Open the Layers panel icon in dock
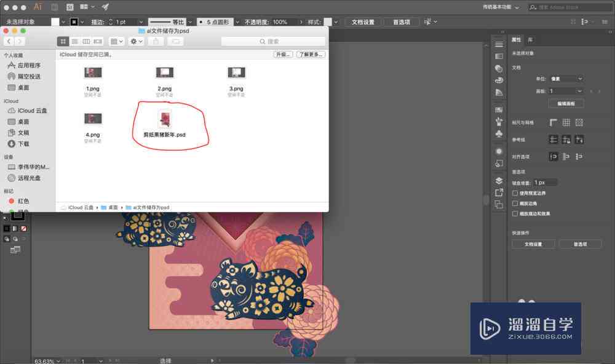The height and width of the screenshot is (364, 615). click(x=499, y=180)
